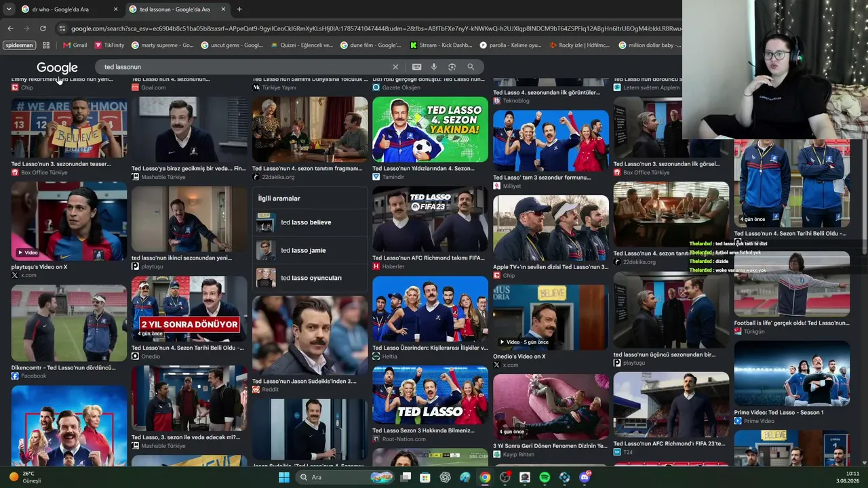
Task: Open the '2 YIL SONRA DÖNÜYOR' image
Action: click(189, 308)
